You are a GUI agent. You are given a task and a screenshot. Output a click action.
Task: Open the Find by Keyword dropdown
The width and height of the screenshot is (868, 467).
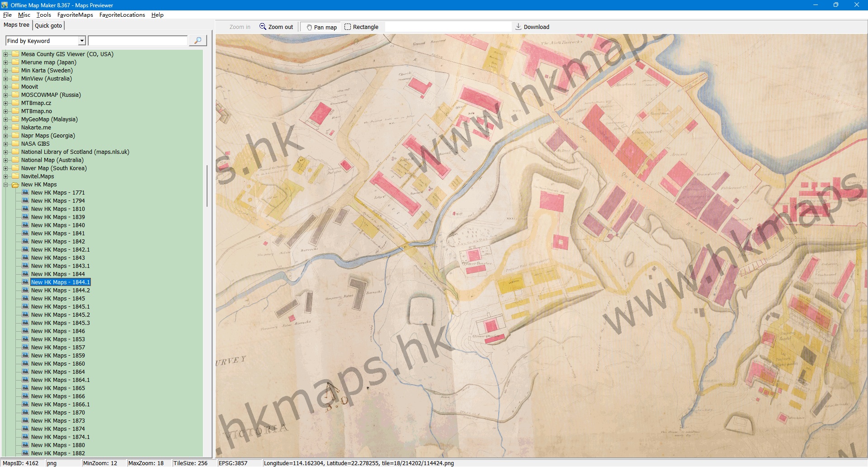[82, 41]
